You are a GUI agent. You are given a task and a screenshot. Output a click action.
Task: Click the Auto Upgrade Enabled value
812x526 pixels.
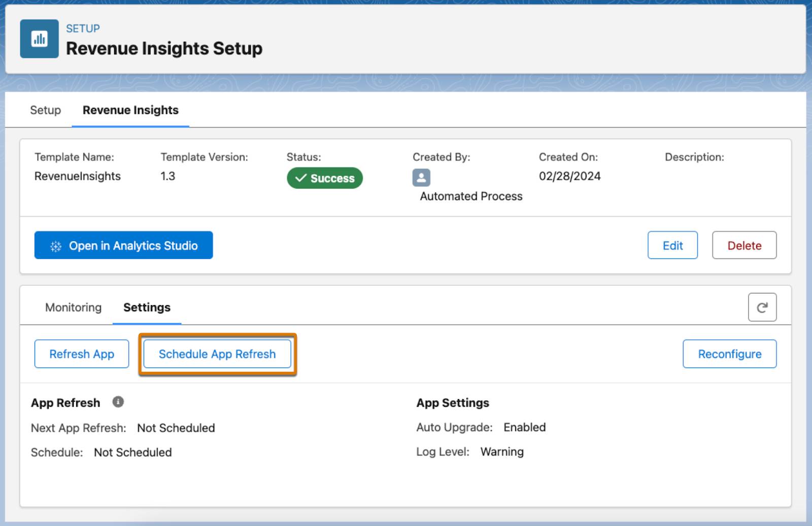tap(525, 428)
